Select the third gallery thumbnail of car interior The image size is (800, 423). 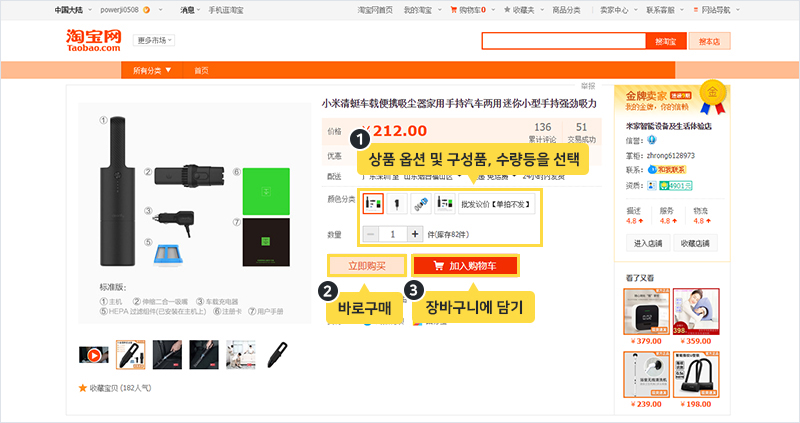click(x=167, y=355)
